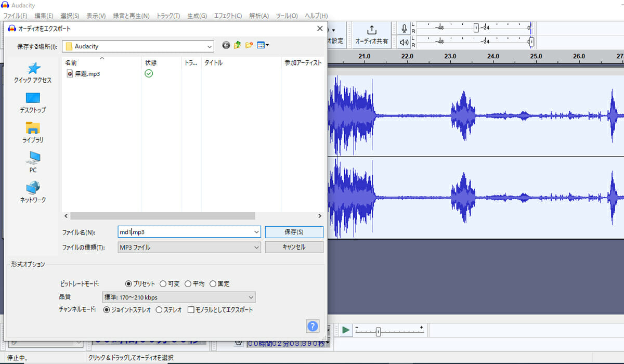Screen dimensions: 624x364
Task: Click the 無題.mp3 file icon
Action: click(x=70, y=74)
